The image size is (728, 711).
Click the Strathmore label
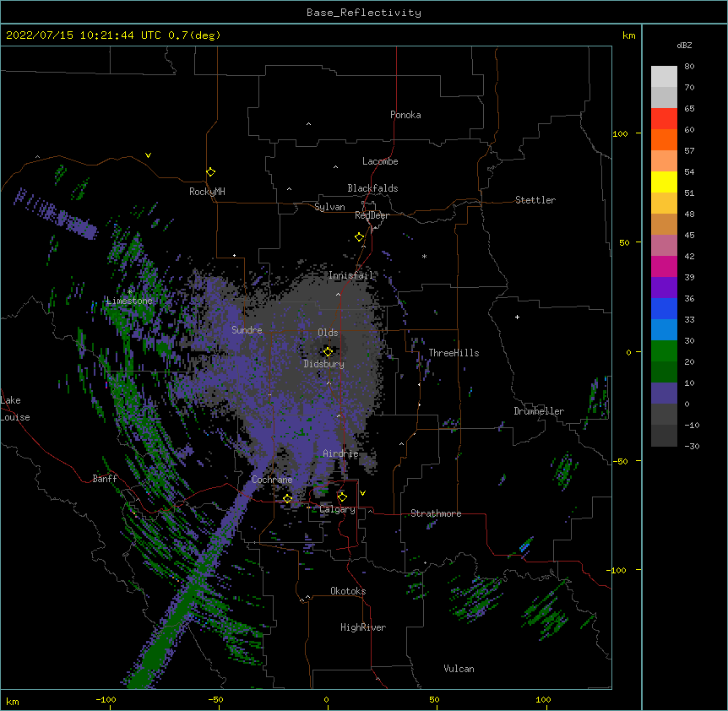(436, 513)
